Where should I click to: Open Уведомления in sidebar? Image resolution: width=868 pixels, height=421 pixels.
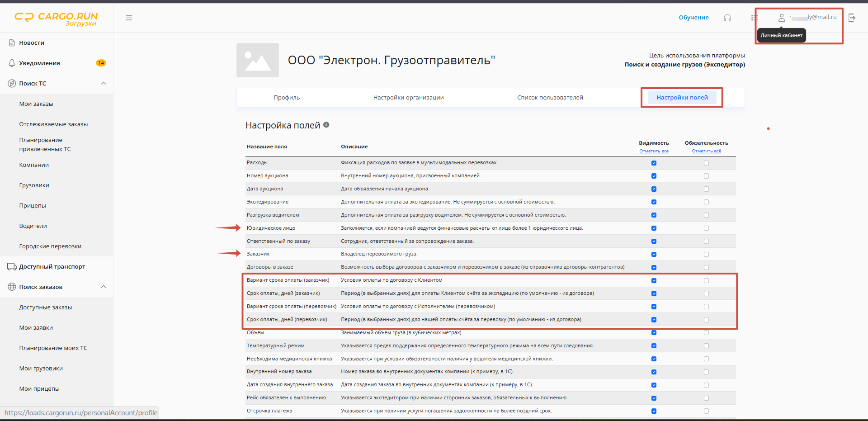[39, 63]
